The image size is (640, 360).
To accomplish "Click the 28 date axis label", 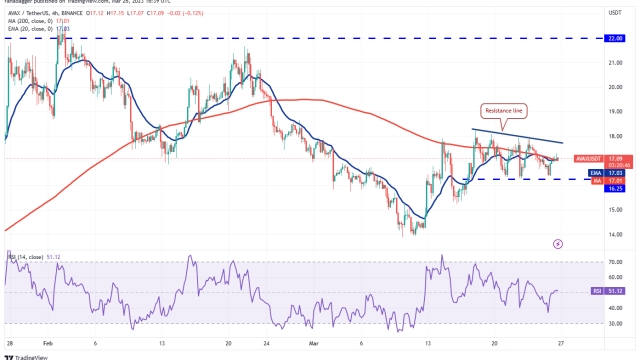I will 9,344.
